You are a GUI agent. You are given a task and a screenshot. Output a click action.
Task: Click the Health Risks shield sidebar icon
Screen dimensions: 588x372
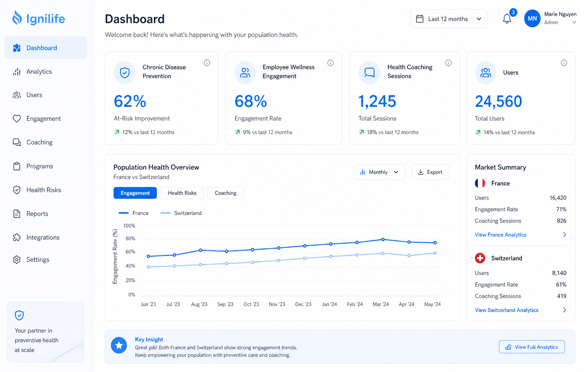pyautogui.click(x=17, y=190)
